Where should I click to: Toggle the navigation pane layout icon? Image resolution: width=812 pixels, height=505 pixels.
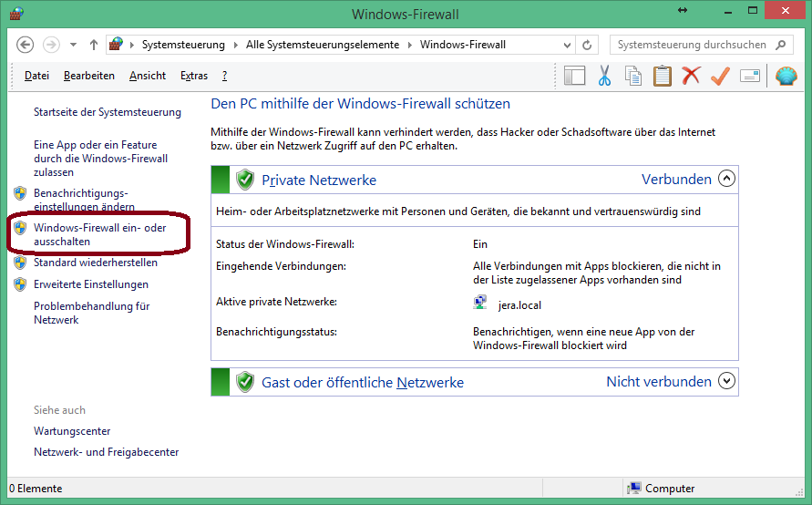[574, 77]
